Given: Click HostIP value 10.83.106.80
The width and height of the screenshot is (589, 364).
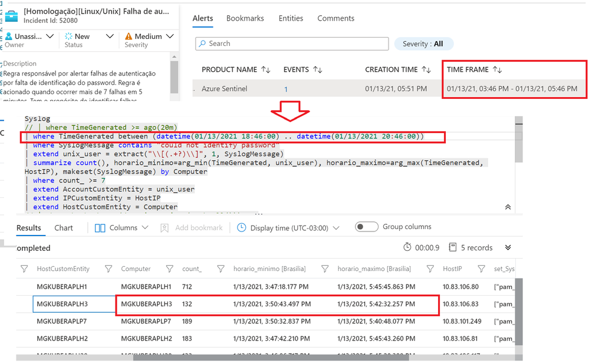Looking at the screenshot, I should [460, 287].
